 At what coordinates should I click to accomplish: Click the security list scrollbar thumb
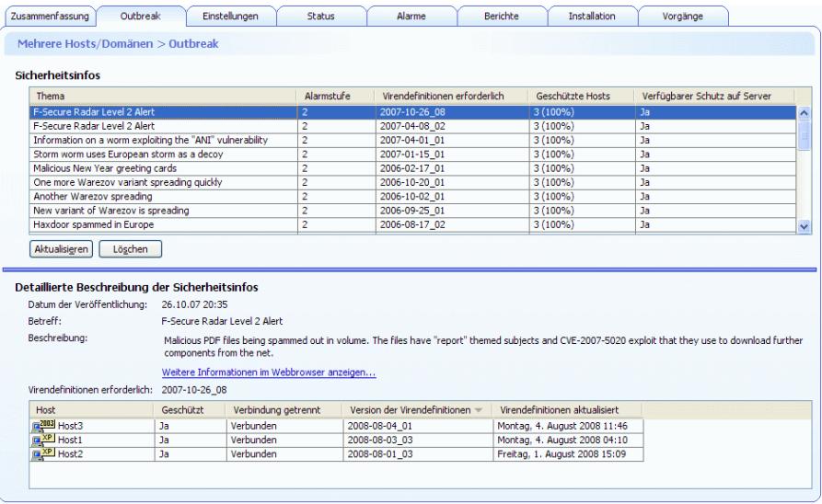[x=804, y=135]
